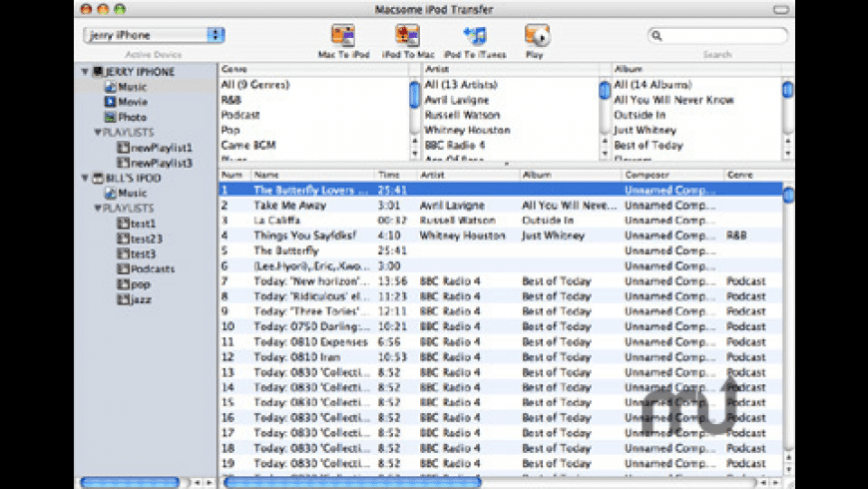Screen dimensions: 868x489
Task: Click the toolbar toggle pill in title bar
Action: tap(781, 9)
